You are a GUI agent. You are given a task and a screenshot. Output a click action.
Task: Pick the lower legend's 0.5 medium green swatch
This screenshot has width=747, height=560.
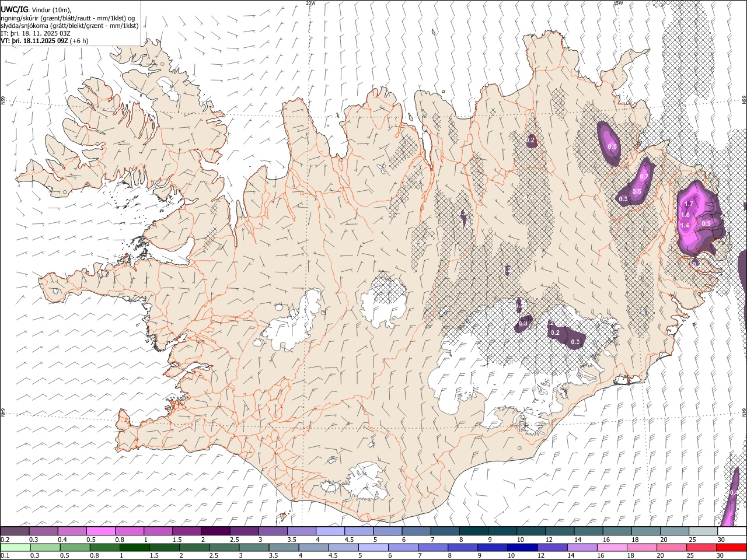pyautogui.click(x=75, y=547)
